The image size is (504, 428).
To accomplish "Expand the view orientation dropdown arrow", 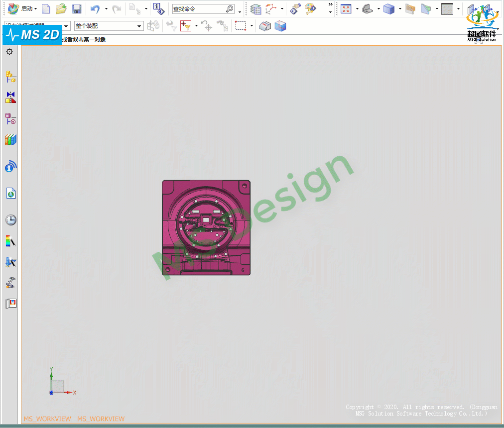I will click(378, 8).
